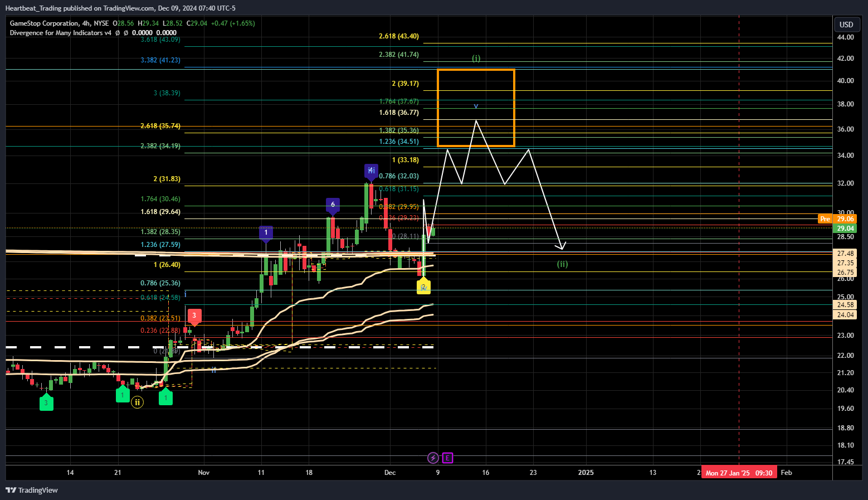Click Fibonacci label 1.236 (27.59)
The width and height of the screenshot is (868, 500).
tap(160, 245)
